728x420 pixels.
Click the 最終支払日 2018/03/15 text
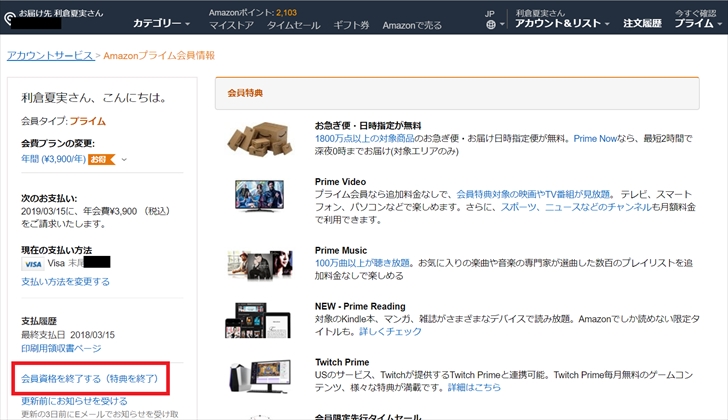(68, 335)
